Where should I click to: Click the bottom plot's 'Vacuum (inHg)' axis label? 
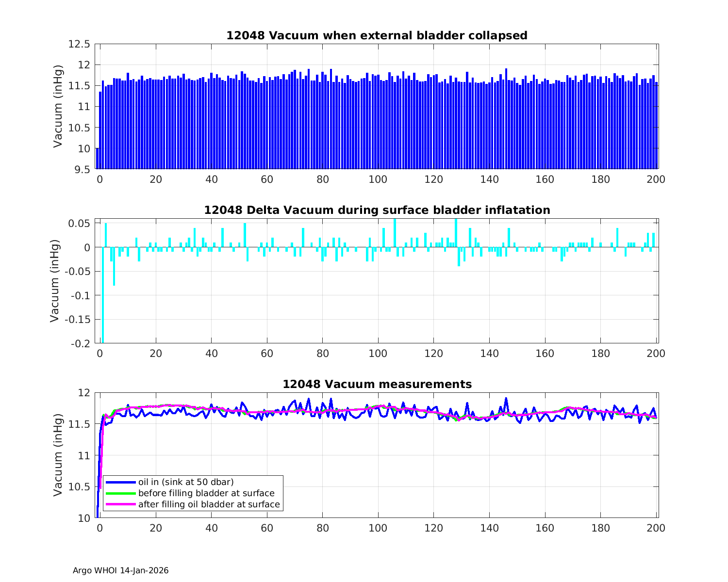coord(58,455)
